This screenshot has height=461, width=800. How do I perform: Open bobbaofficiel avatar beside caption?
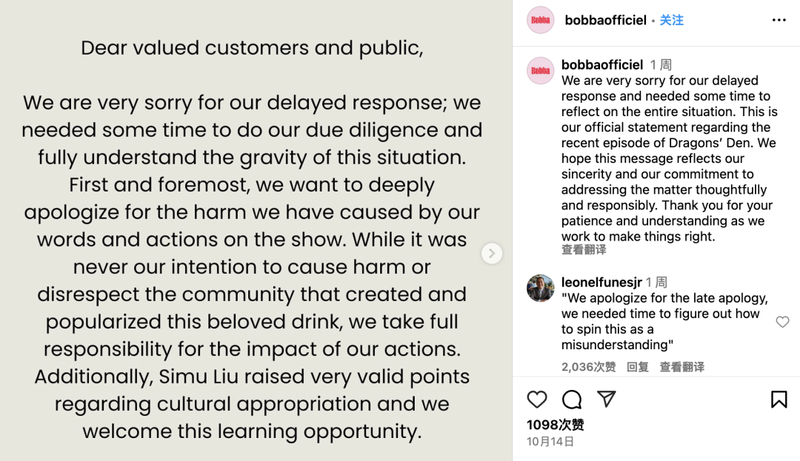coord(540,70)
